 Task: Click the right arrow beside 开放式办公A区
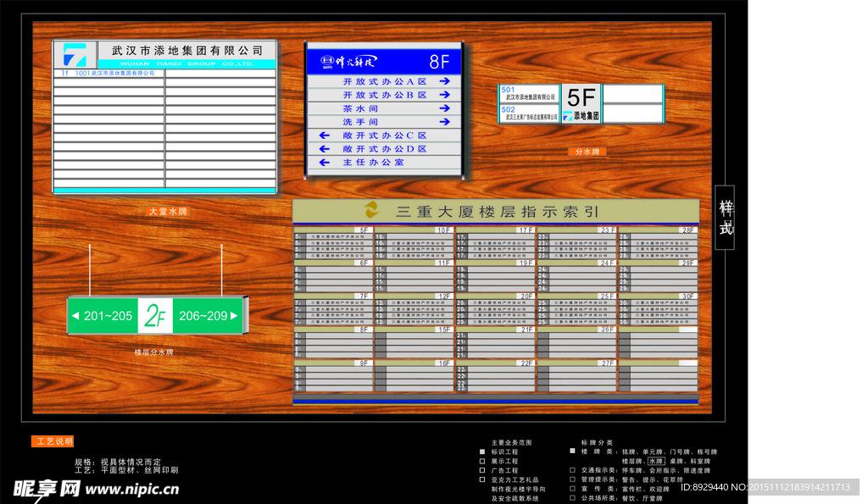coord(444,81)
